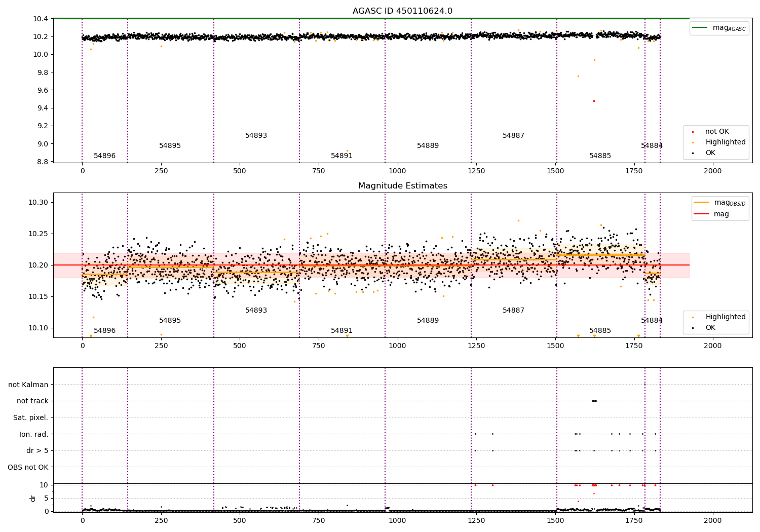Viewport: 760px width, 532px height.
Task: Click 'Highlighted' legend entry in top plot
Action: (719, 142)
